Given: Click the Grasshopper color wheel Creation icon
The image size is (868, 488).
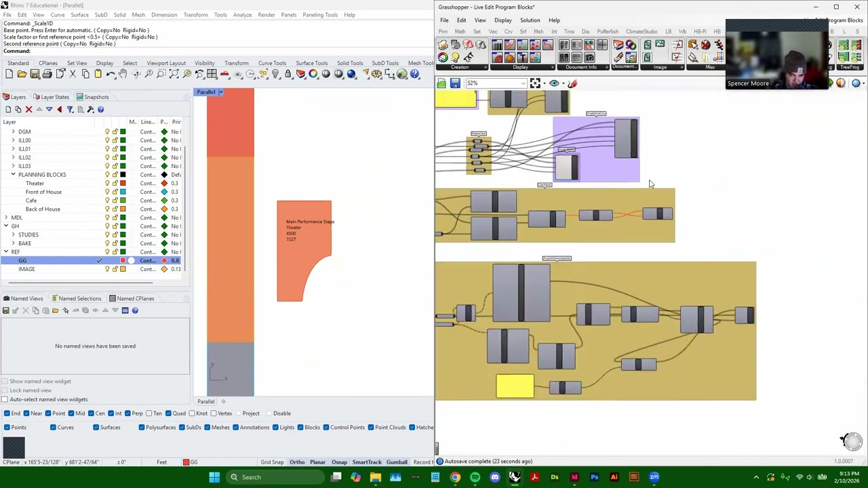Looking at the screenshot, I should pos(443,58).
